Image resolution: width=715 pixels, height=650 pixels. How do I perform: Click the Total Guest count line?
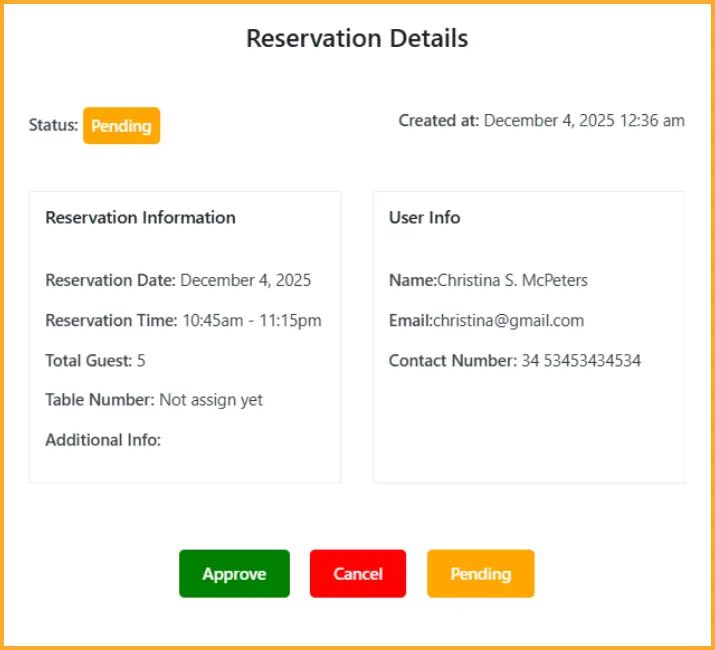click(x=95, y=361)
